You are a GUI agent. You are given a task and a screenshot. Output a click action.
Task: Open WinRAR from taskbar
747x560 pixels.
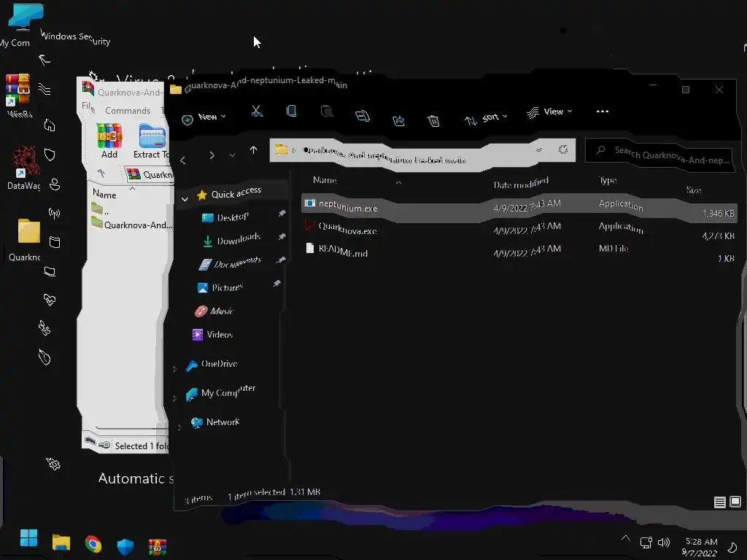tap(158, 547)
